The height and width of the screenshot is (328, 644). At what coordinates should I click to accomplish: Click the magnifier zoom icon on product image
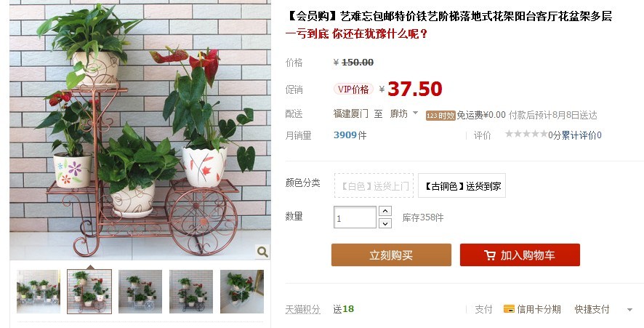262,251
